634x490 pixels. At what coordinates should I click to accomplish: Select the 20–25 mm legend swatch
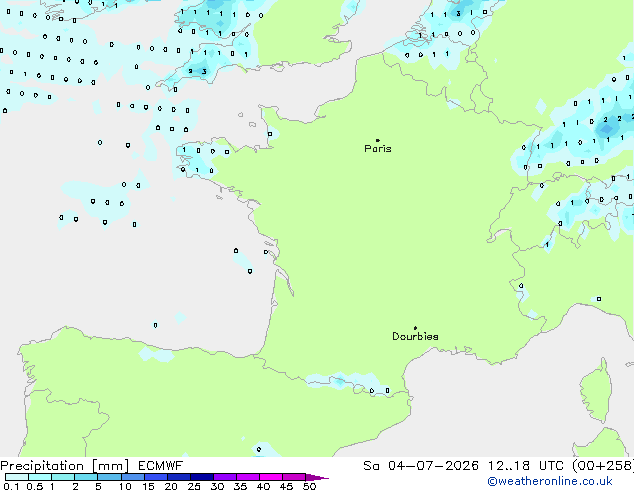(x=178, y=477)
